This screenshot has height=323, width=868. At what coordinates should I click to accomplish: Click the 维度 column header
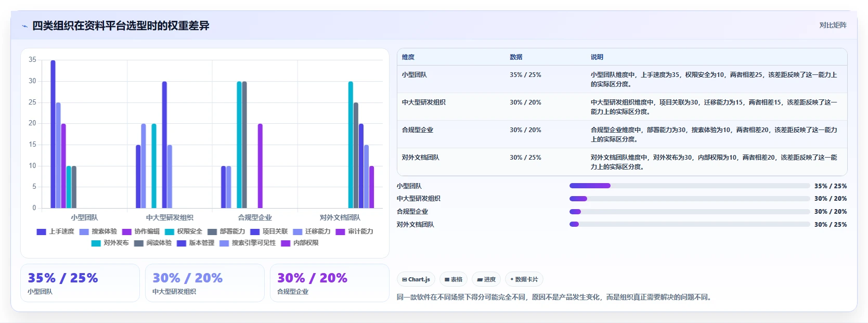(408, 57)
